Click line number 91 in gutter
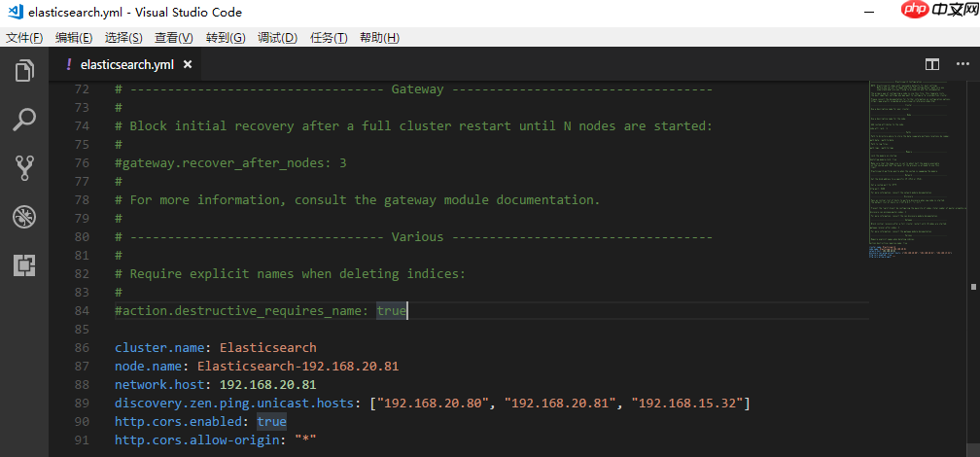This screenshot has width=980, height=457. (82, 439)
